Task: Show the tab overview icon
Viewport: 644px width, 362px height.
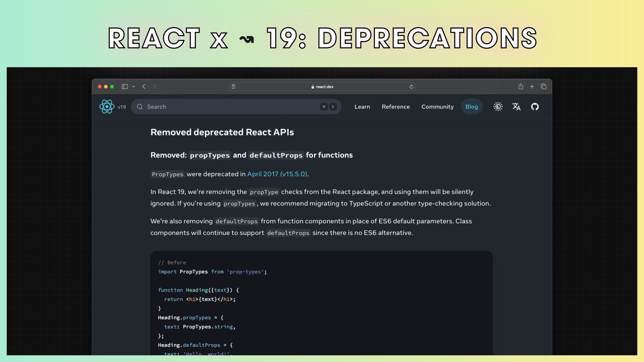Action: [x=543, y=86]
